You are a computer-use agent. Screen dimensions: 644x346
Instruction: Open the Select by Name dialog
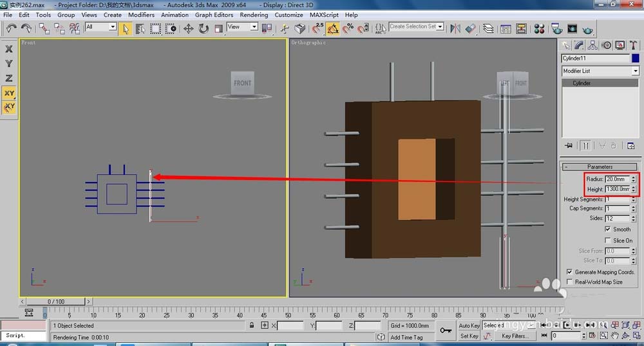140,29
